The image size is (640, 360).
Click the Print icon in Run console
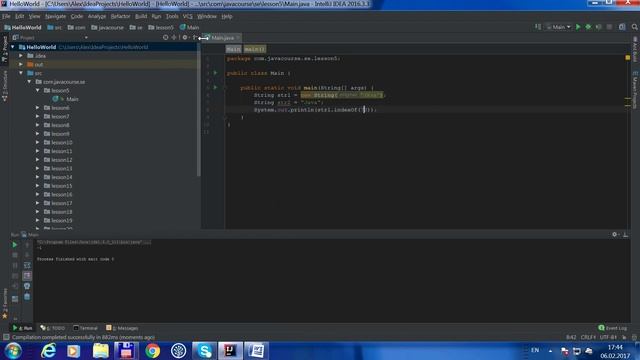(x=27, y=287)
